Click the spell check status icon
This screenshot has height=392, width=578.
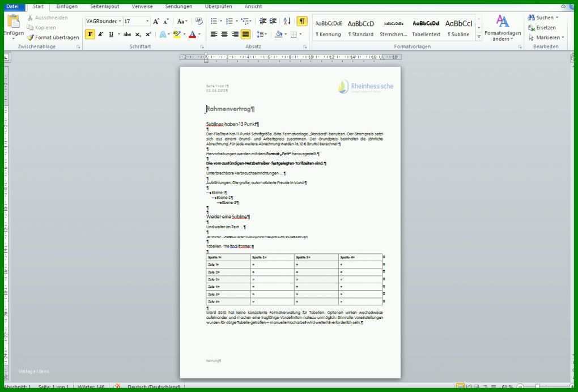(117, 387)
